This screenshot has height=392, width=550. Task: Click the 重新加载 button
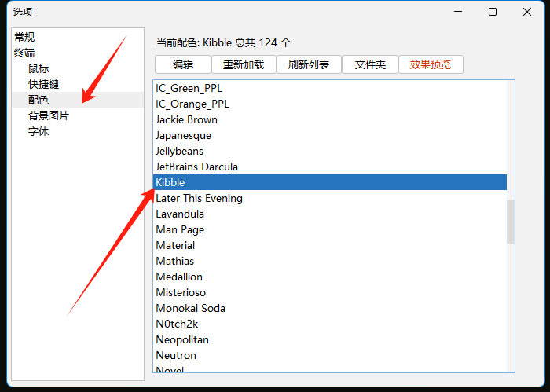[x=244, y=64]
